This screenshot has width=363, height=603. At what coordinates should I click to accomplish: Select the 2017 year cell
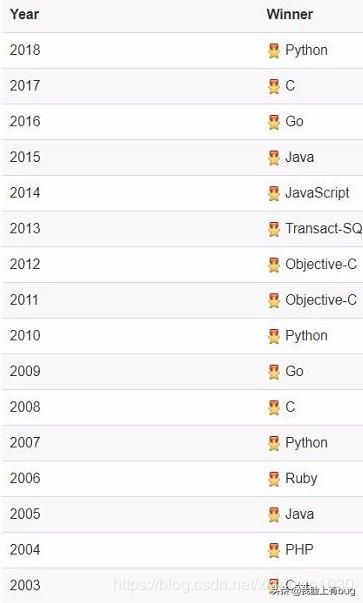(25, 86)
